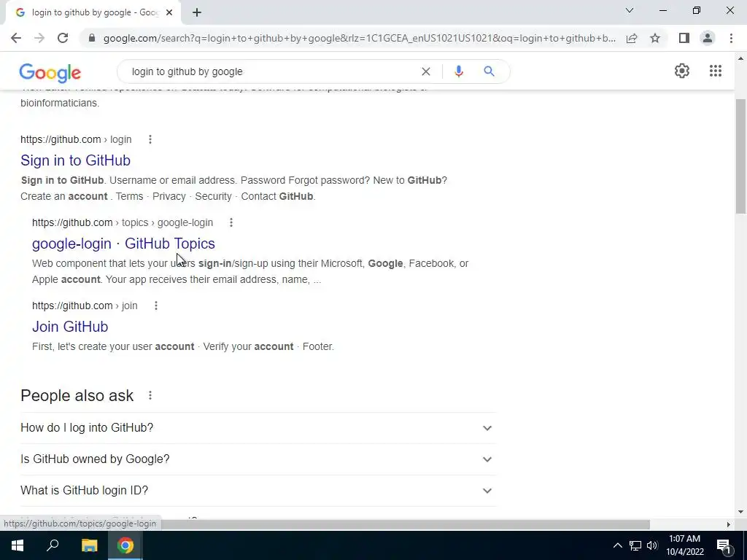Screen dimensions: 747x560
Task: Open network status tray icon
Action: [635, 545]
